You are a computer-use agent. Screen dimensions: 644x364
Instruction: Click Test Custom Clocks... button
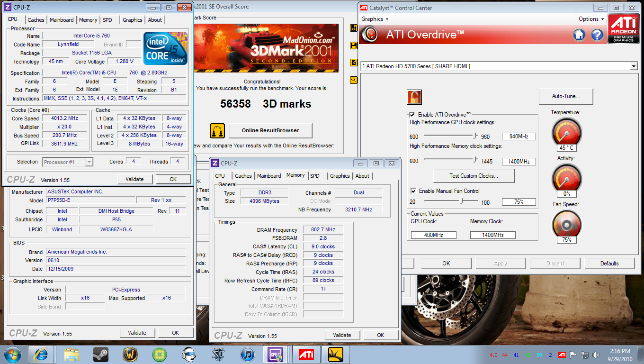tap(474, 176)
